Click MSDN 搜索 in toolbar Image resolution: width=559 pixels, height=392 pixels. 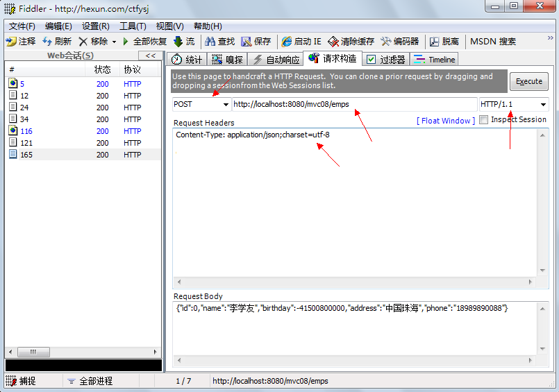point(493,42)
